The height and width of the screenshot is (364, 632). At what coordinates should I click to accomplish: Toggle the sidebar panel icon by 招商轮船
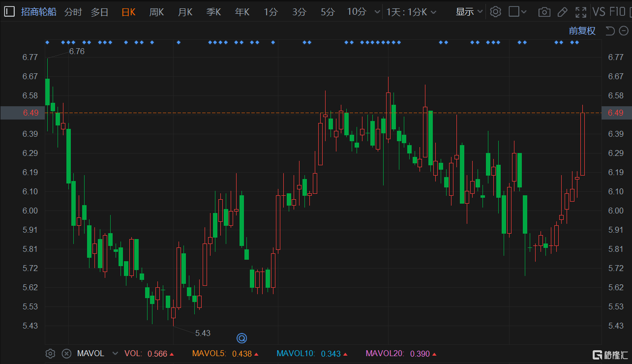click(x=9, y=11)
